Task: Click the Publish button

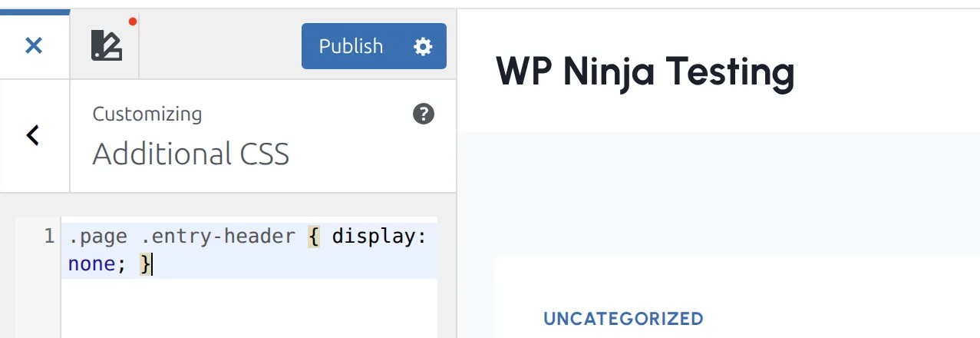Action: tap(351, 46)
